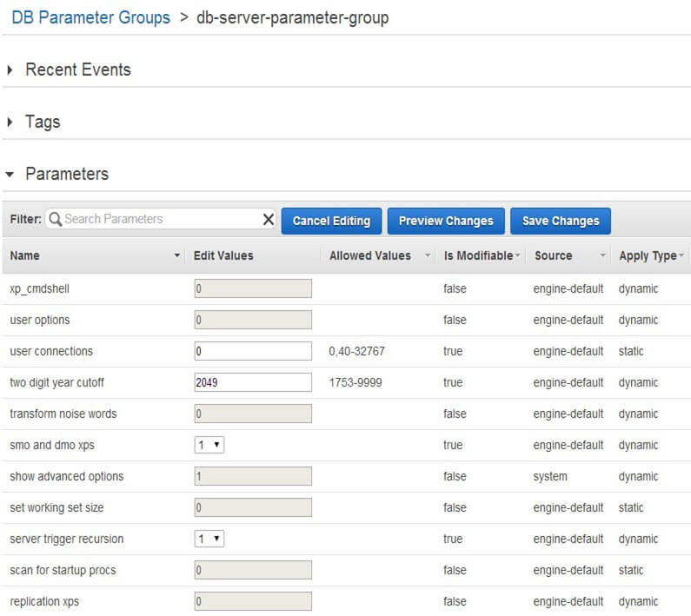The width and height of the screenshot is (691, 616).
Task: Open the smo and dmo xps value dropdown
Action: [209, 445]
